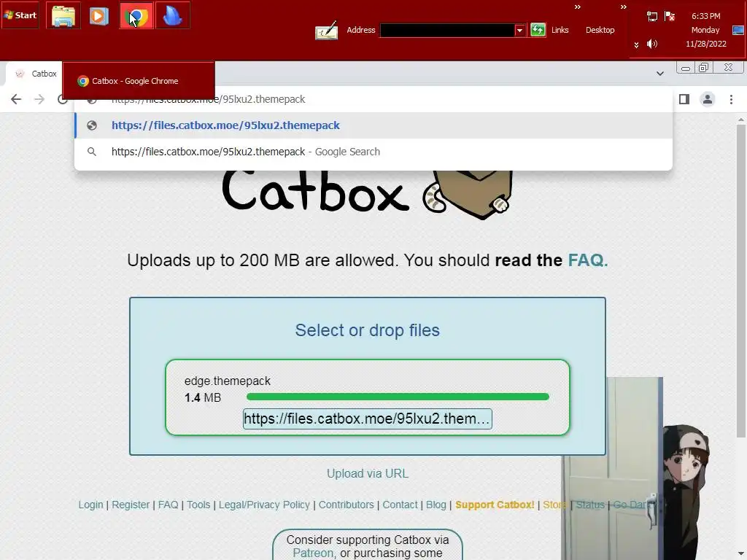The width and height of the screenshot is (747, 560).
Task: Open the Links toolbar on taskbar
Action: click(560, 30)
